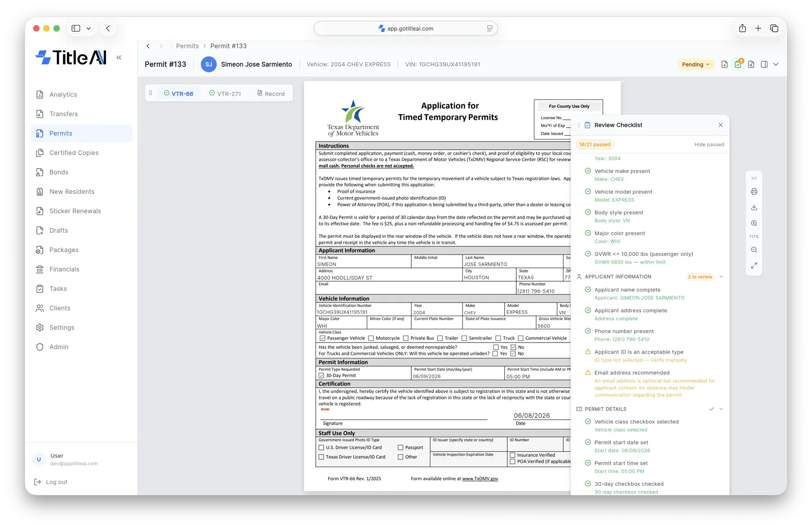The width and height of the screenshot is (812, 528).
Task: Open Sticker Renewals section
Action: coord(81,211)
